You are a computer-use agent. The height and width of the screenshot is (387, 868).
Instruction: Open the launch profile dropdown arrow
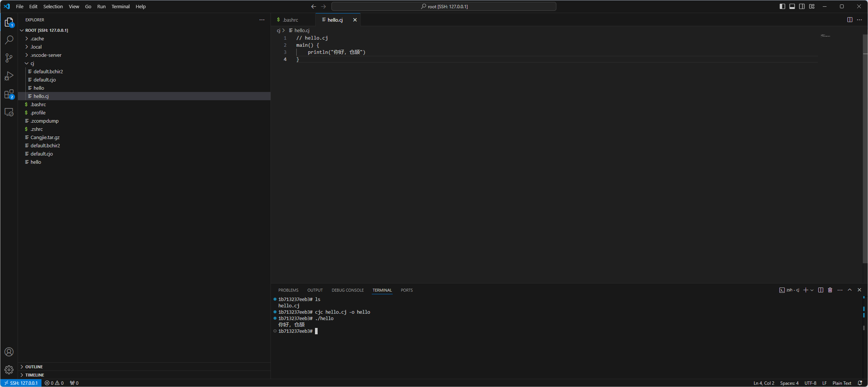[x=812, y=290]
